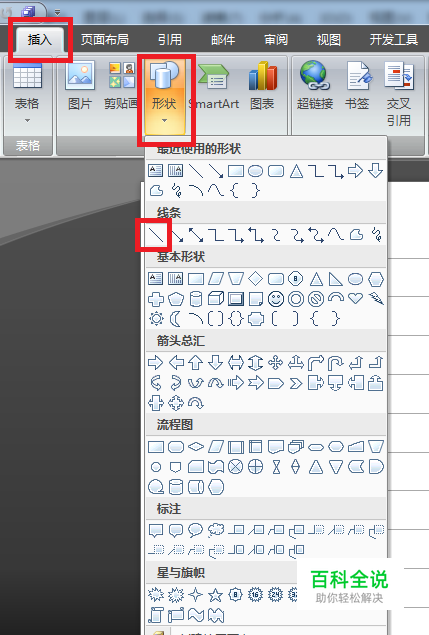Choose the 5-point star shape

click(216, 595)
